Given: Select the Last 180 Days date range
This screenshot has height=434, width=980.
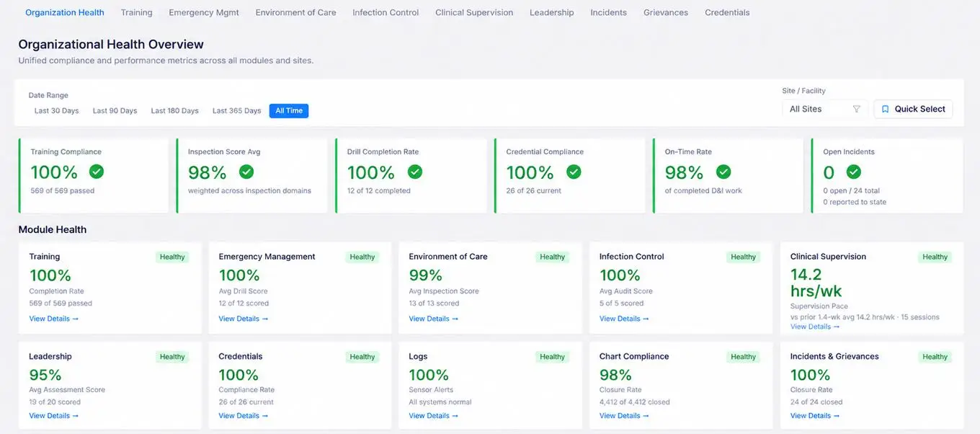Looking at the screenshot, I should [174, 111].
